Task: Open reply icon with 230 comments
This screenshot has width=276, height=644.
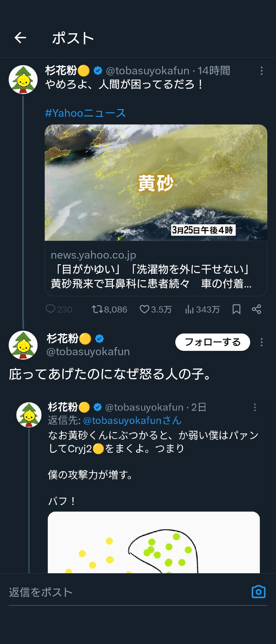Action: [x=51, y=309]
